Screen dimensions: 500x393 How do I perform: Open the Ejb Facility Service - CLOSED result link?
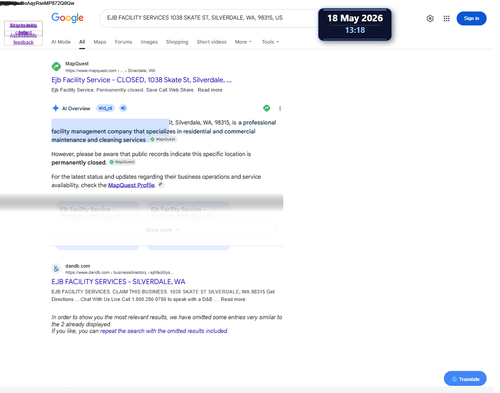pos(141,80)
